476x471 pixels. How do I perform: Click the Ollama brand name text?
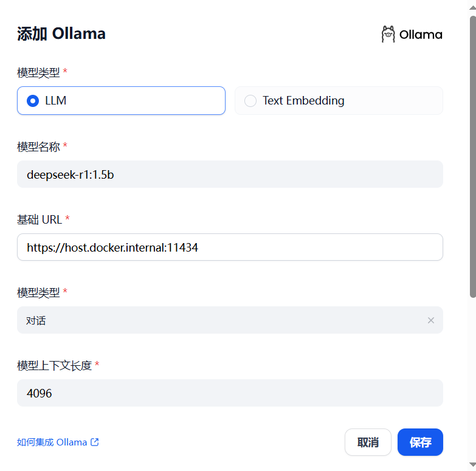coord(421,35)
